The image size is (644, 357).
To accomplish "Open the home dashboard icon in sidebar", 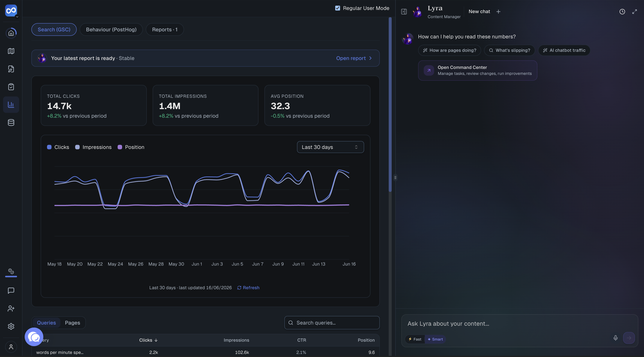I will pos(11,33).
